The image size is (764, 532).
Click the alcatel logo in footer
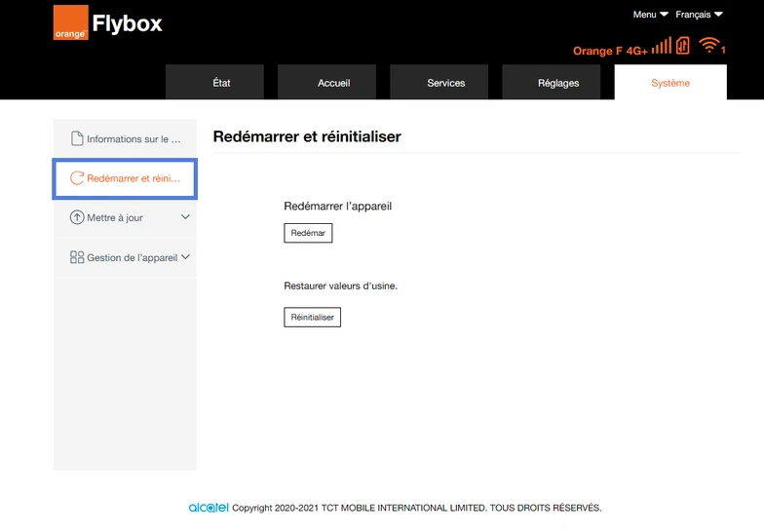(x=209, y=507)
